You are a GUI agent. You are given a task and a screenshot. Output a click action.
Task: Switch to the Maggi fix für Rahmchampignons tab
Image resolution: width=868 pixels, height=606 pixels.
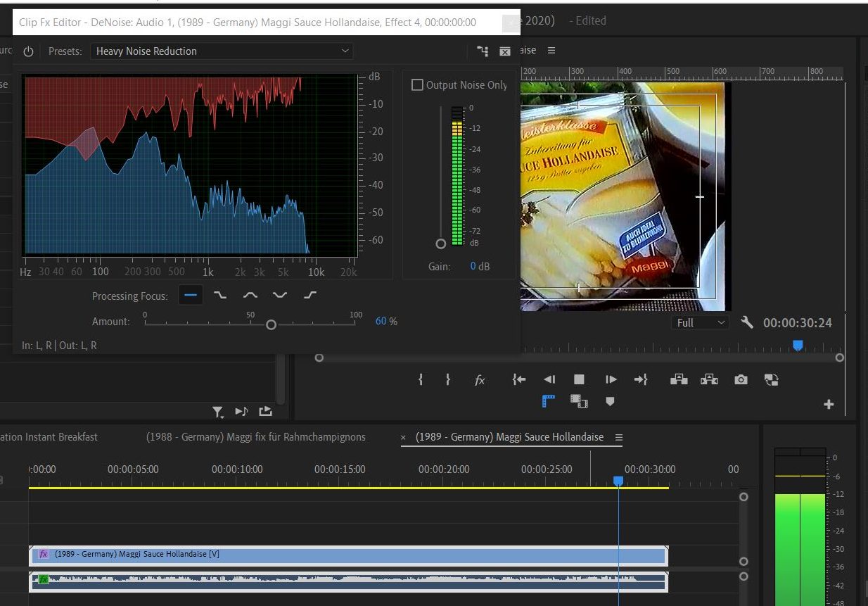pyautogui.click(x=256, y=437)
